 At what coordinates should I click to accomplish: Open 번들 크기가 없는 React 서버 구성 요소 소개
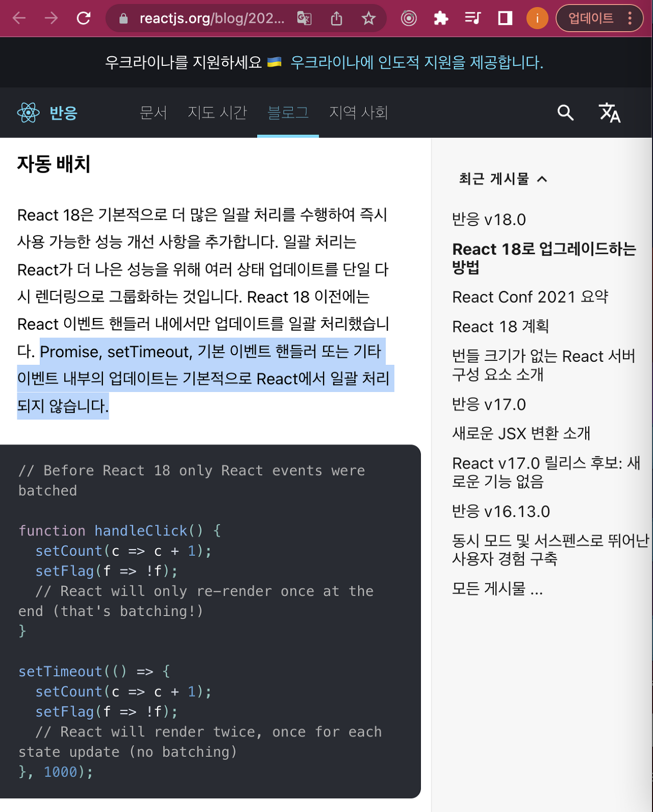click(543, 365)
